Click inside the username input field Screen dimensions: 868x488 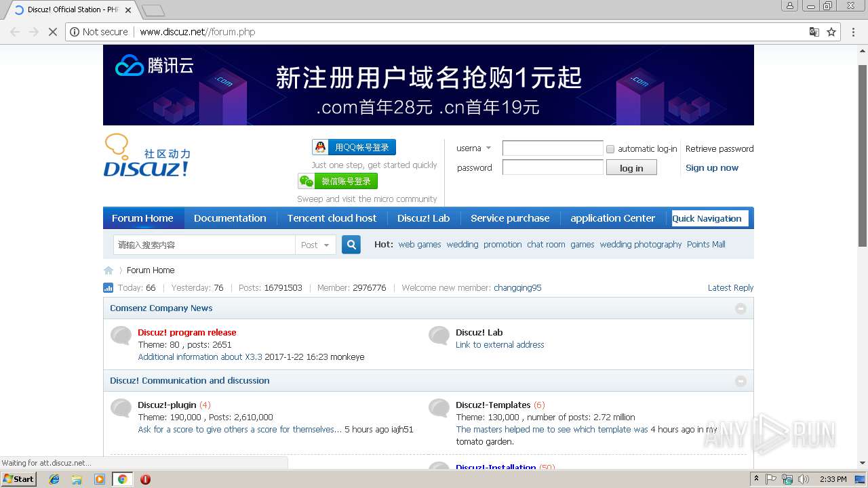553,148
